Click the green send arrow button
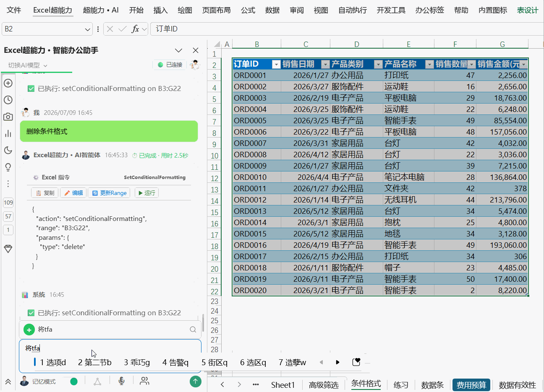Screen dimensions: 544x392 pyautogui.click(x=195, y=381)
